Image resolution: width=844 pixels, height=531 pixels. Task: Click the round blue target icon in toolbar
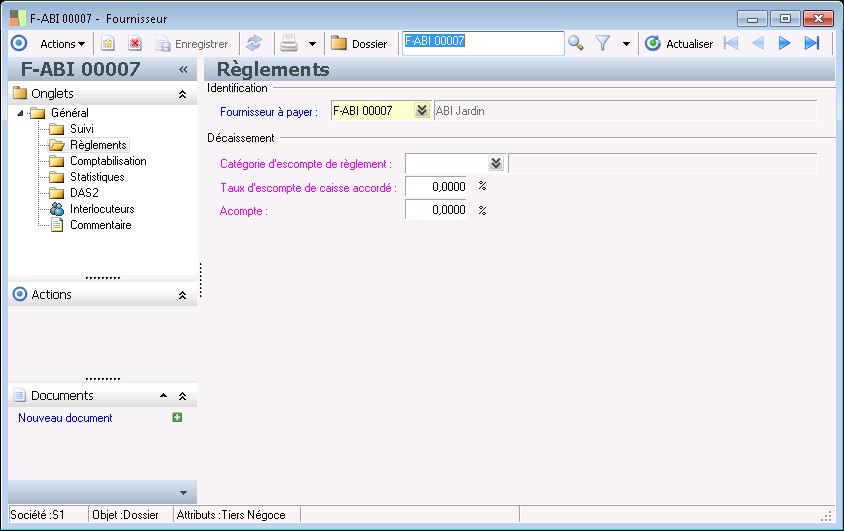tap(19, 43)
